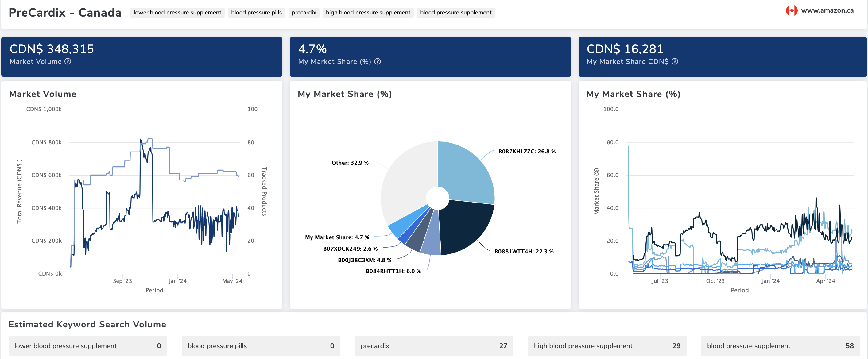Screen dimensions: 868x359
Task: Click the 'Other: 32.9 %' label
Action: 350,163
